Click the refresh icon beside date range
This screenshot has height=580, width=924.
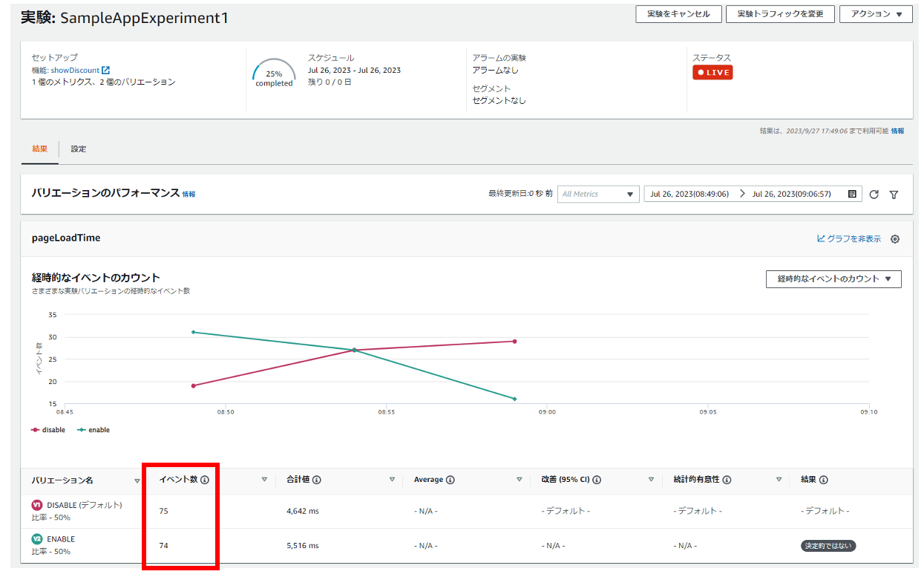[874, 195]
